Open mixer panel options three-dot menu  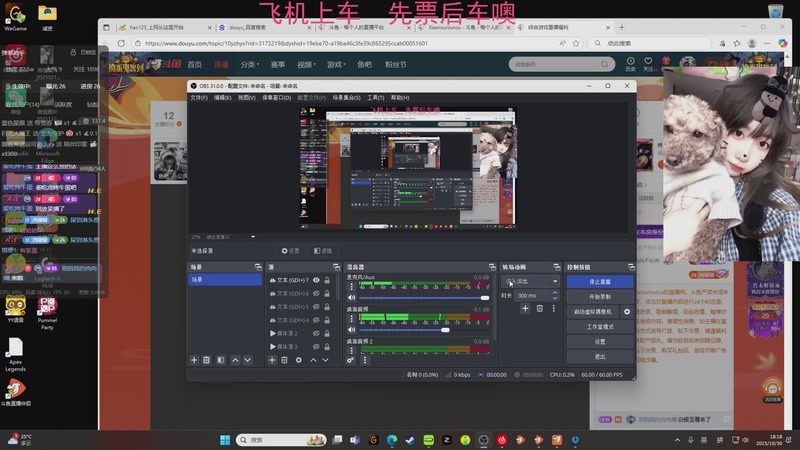point(364,360)
